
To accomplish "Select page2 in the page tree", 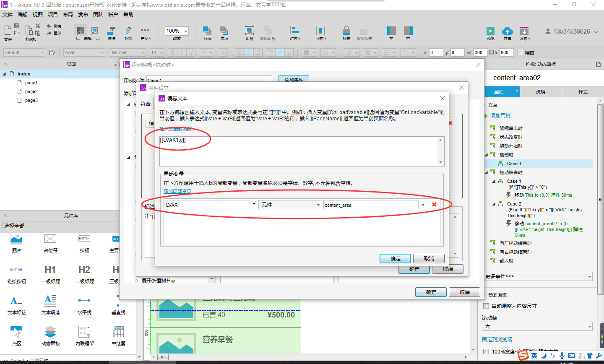I will 31,91.
